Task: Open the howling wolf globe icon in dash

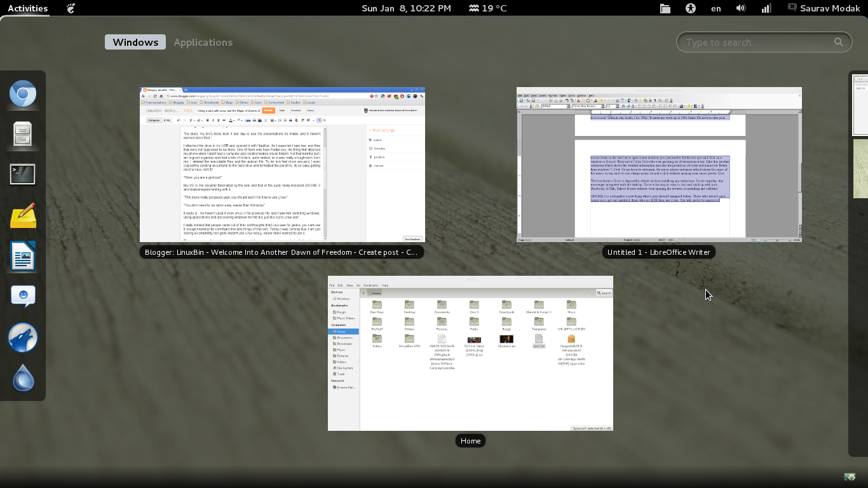Action: 23,337
